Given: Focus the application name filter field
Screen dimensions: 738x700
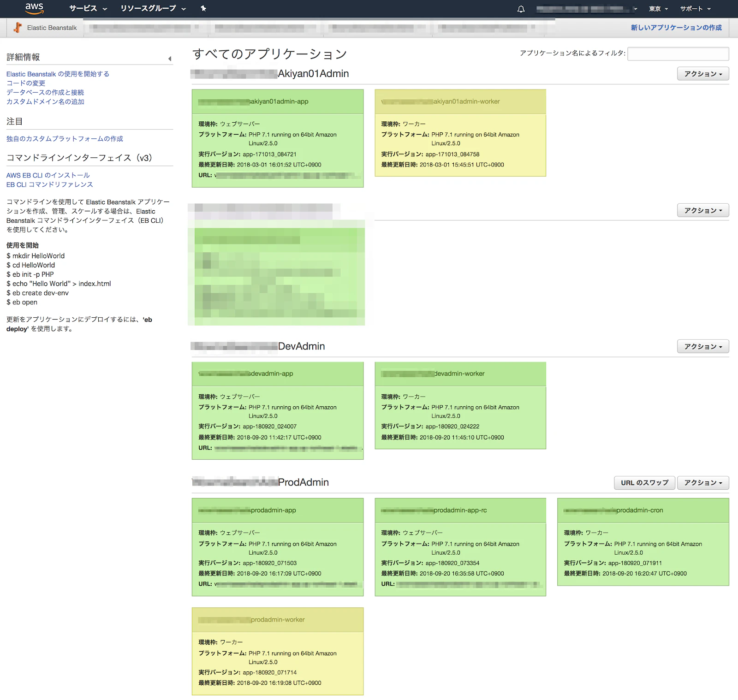Looking at the screenshot, I should click(678, 53).
